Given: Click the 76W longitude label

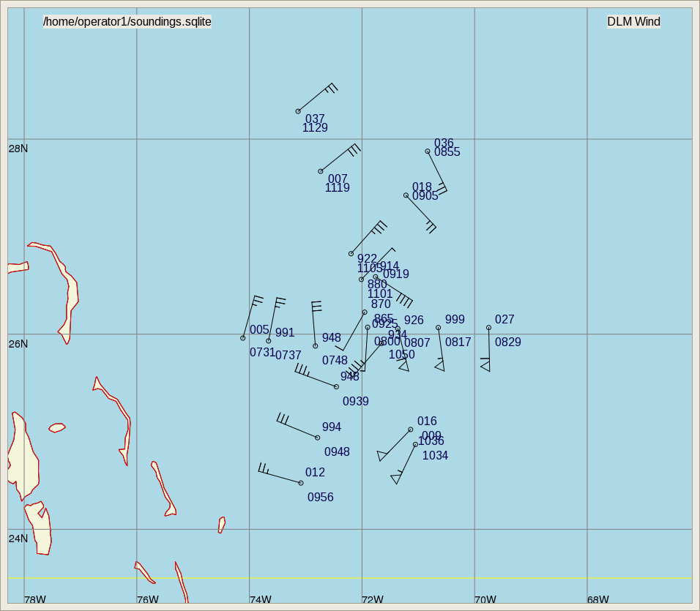Looking at the screenshot, I should coord(148,599).
